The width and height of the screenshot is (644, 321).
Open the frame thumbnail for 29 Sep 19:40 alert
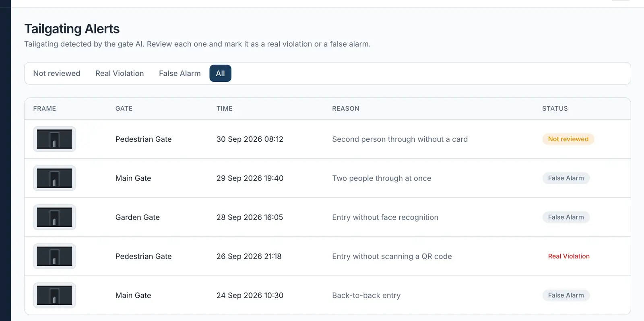coord(54,178)
